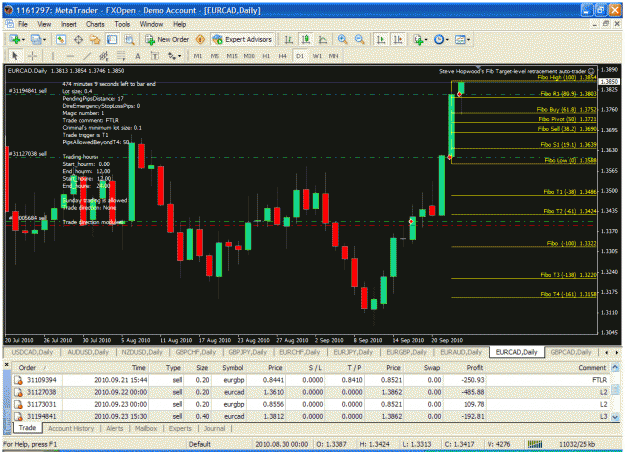Toggle the Chart Shift icon

pyautogui.click(x=398, y=39)
